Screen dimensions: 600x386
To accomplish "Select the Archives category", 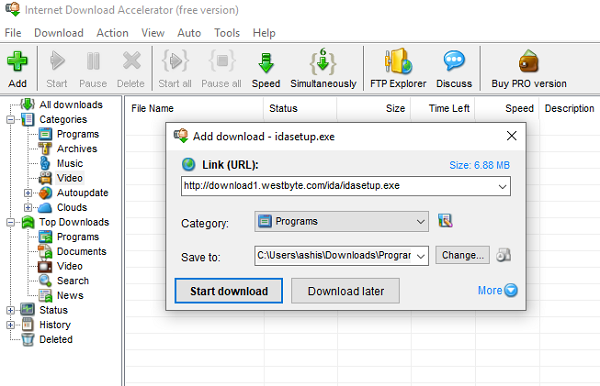I will tap(77, 148).
